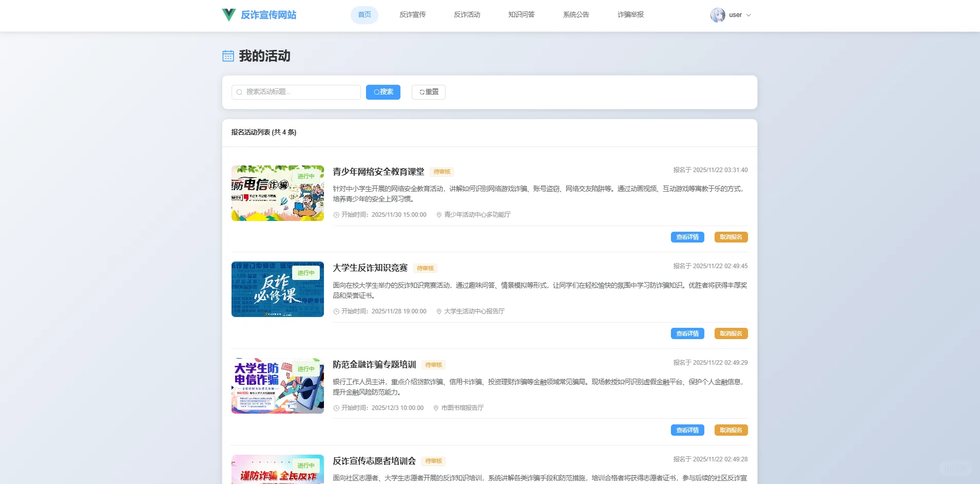Click the calendar icon beside 我的活动 heading
This screenshot has width=980, height=484.
227,55
